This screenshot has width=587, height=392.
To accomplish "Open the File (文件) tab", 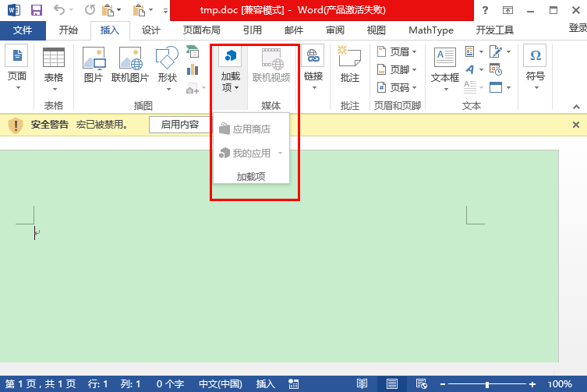I will click(x=23, y=30).
